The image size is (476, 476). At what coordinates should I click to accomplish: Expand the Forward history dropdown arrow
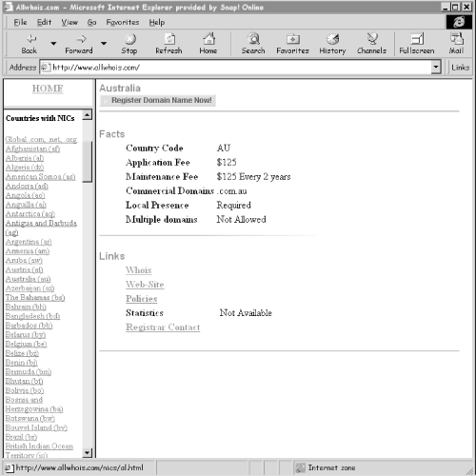[104, 43]
